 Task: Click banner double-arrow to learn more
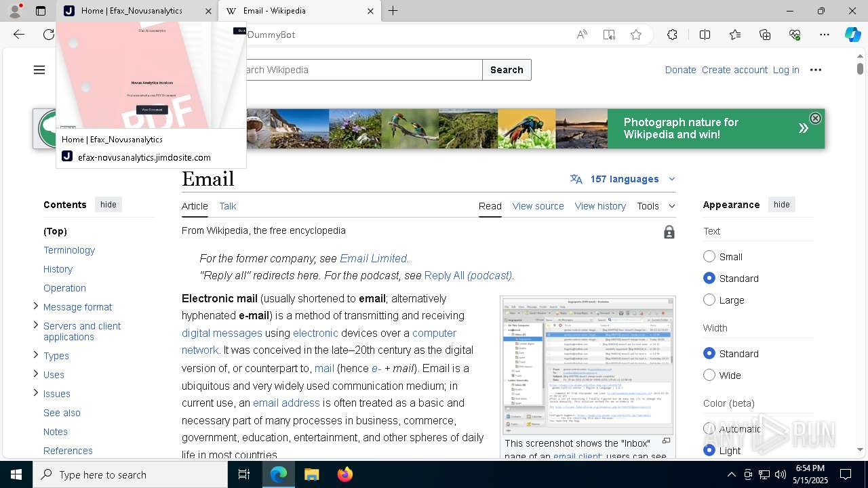[803, 128]
